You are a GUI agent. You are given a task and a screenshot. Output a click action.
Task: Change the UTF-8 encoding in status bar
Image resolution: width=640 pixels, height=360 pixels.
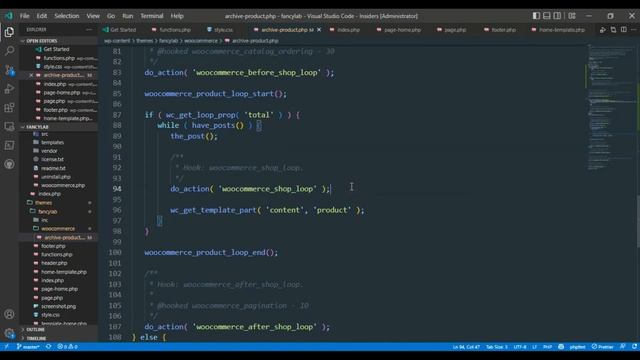520,347
